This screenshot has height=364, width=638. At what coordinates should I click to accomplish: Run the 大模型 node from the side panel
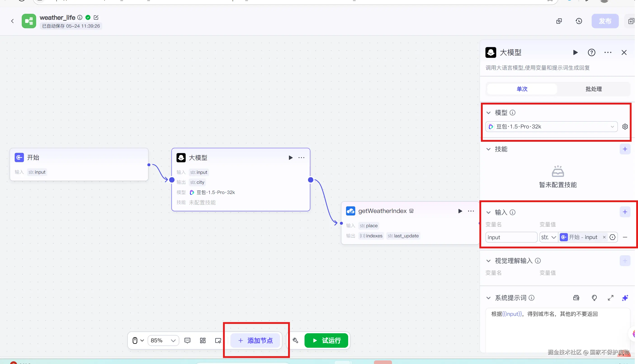(x=575, y=52)
